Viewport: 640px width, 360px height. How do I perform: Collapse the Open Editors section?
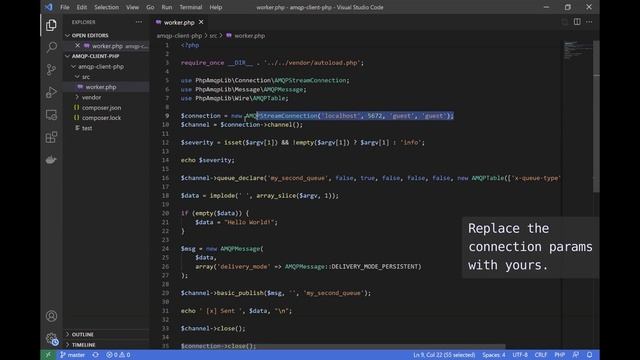pyautogui.click(x=90, y=36)
